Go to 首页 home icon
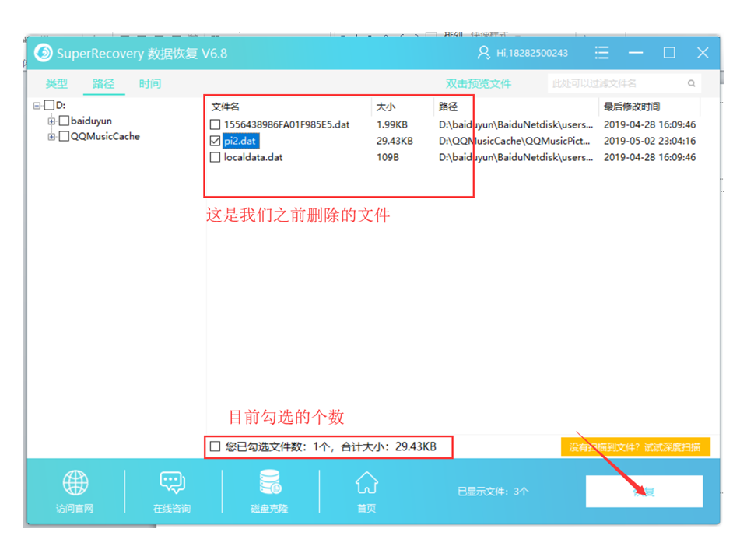 pyautogui.click(x=366, y=482)
